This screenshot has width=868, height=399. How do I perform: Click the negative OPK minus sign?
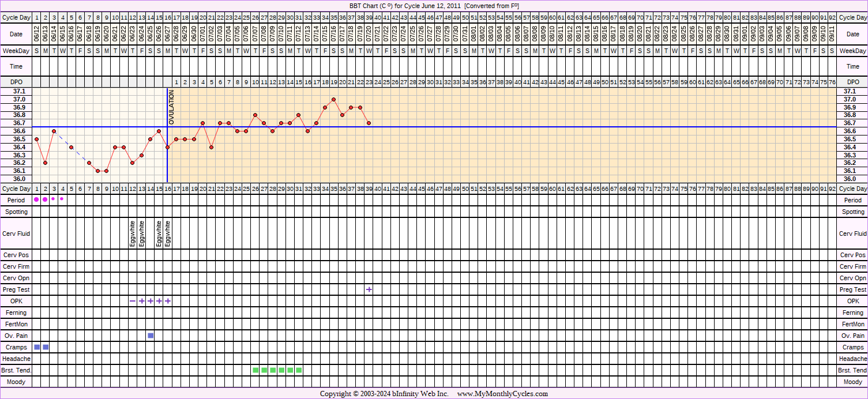click(133, 301)
